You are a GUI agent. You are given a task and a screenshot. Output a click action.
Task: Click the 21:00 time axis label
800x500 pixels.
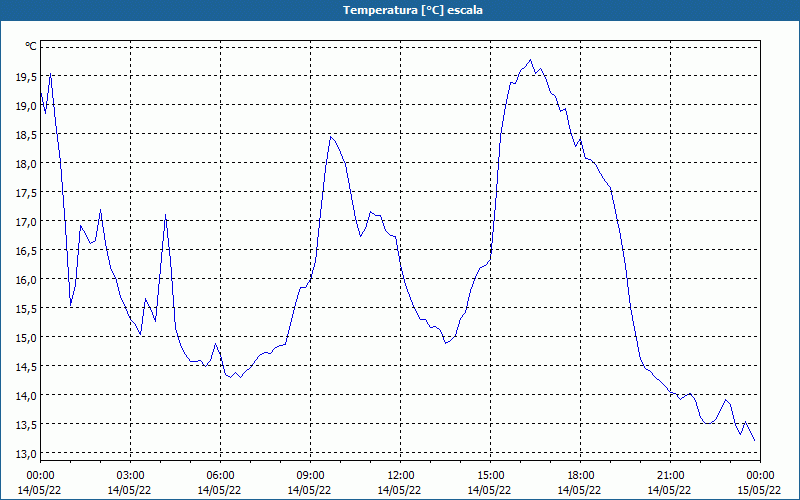point(670,476)
